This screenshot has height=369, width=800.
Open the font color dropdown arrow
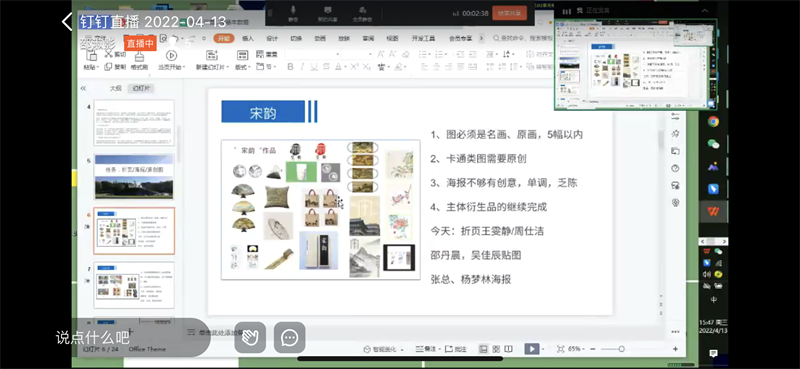pos(346,67)
